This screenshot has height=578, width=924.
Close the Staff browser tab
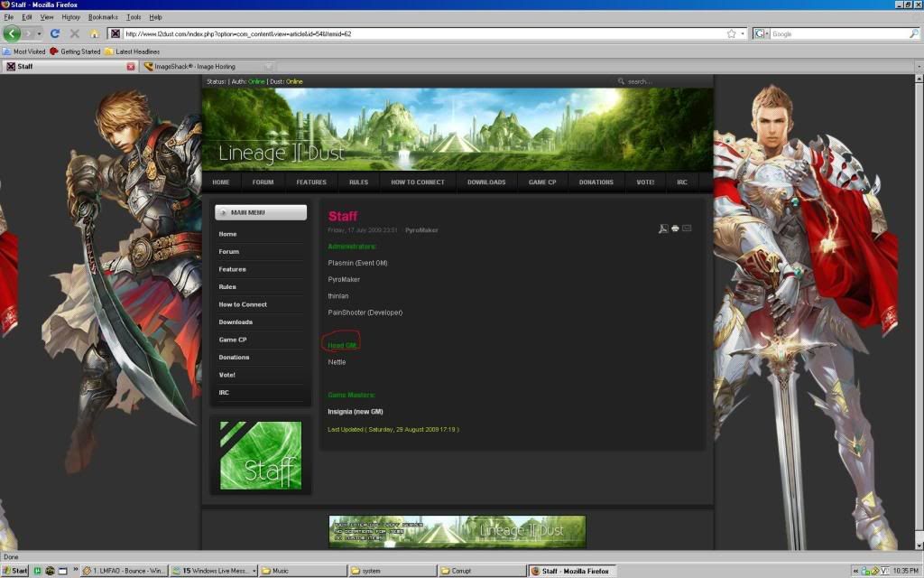(131, 66)
